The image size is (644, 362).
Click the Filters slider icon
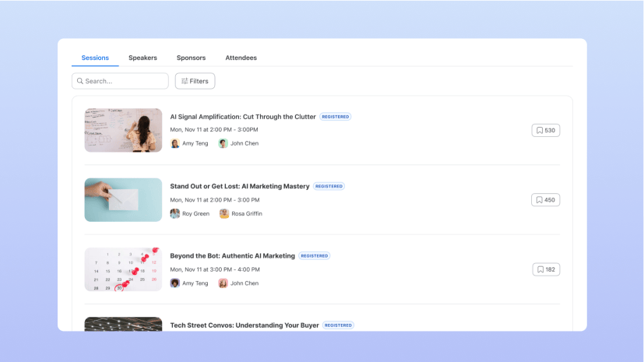coord(184,81)
